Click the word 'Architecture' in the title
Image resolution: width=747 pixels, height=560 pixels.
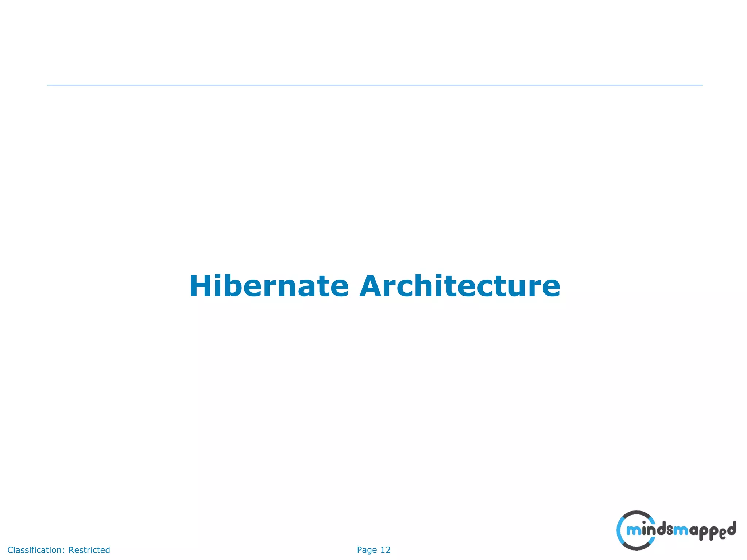(460, 286)
